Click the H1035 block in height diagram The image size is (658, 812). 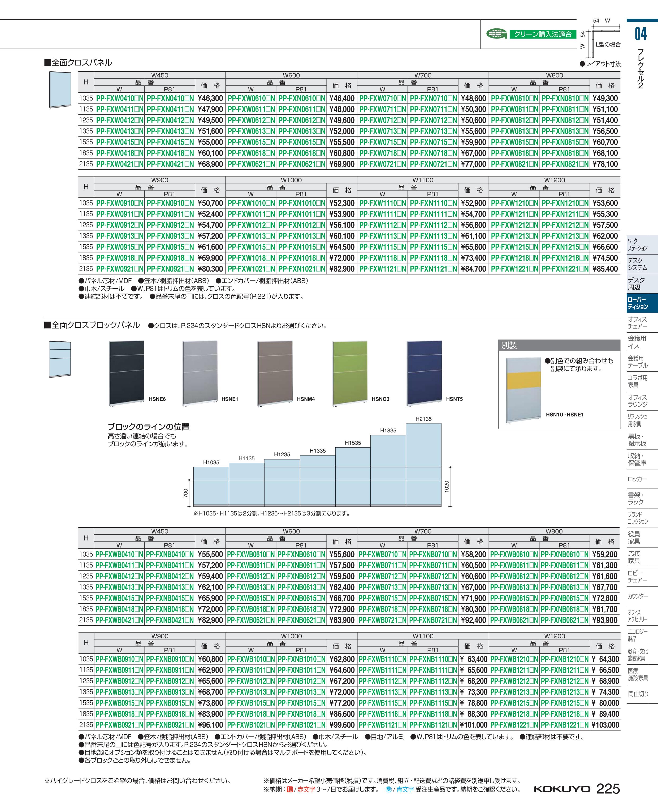(x=211, y=487)
